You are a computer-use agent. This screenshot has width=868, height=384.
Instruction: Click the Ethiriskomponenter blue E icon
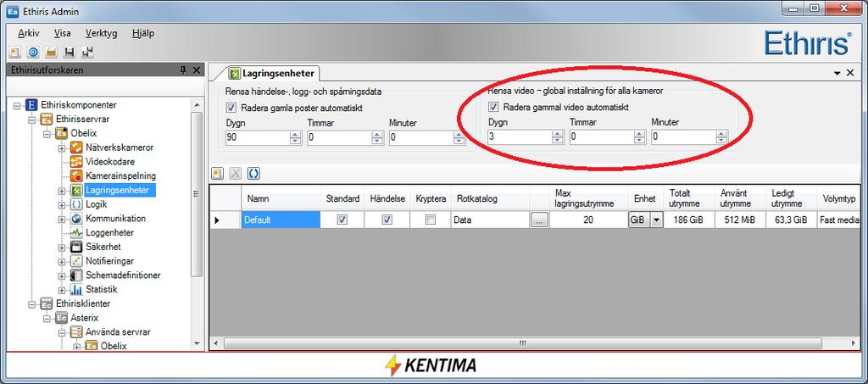pyautogui.click(x=32, y=105)
